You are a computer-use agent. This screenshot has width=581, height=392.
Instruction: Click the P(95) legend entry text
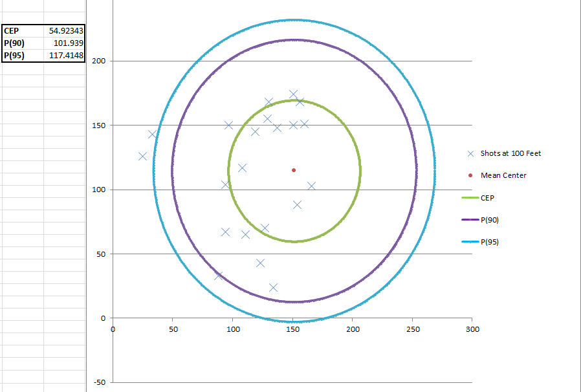pos(490,242)
